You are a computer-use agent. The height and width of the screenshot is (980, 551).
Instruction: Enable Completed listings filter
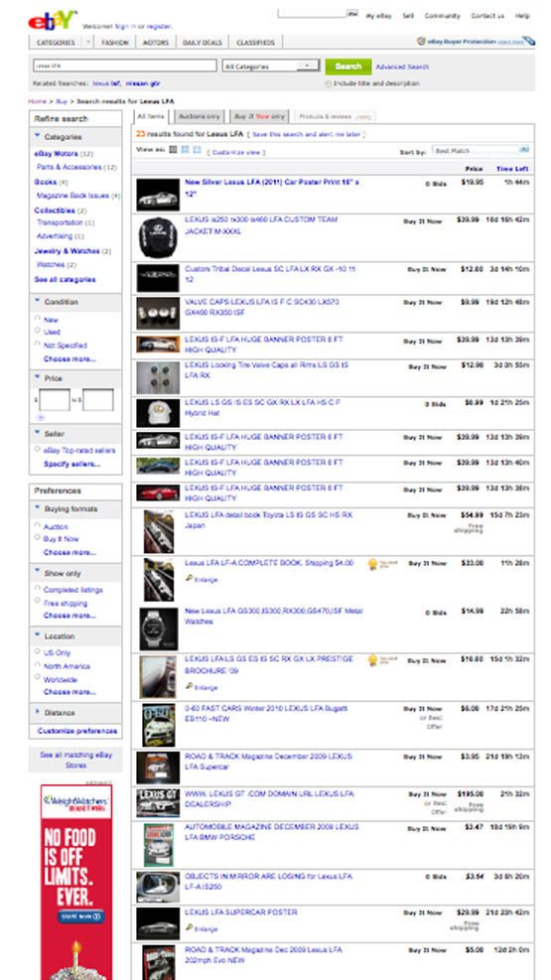(38, 589)
